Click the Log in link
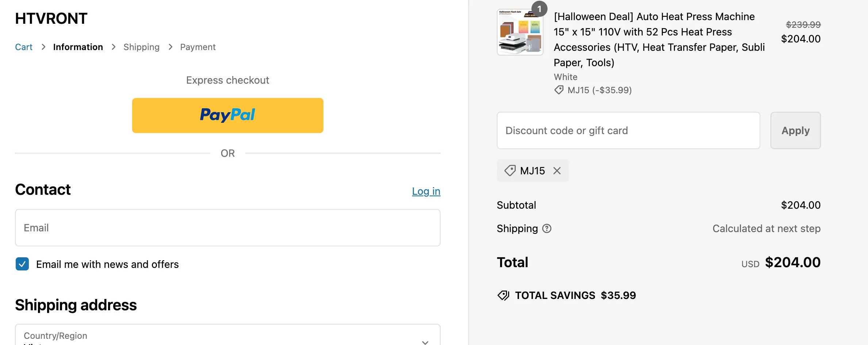The image size is (868, 345). tap(426, 191)
